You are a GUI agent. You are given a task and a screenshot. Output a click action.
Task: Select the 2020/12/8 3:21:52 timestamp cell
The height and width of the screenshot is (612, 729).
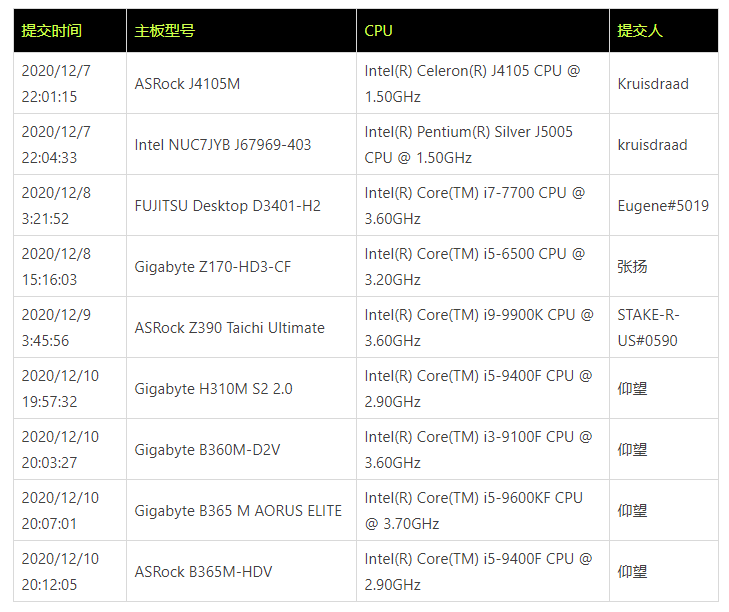(x=70, y=205)
